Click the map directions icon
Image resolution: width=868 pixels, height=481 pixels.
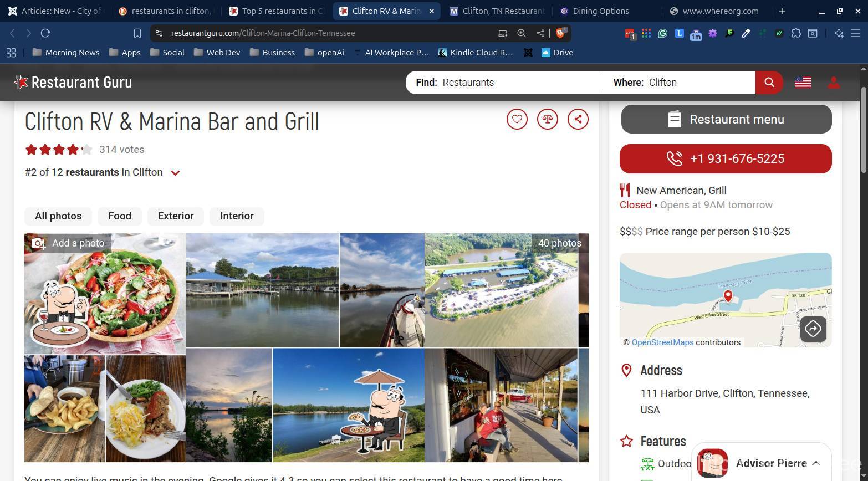pyautogui.click(x=813, y=329)
